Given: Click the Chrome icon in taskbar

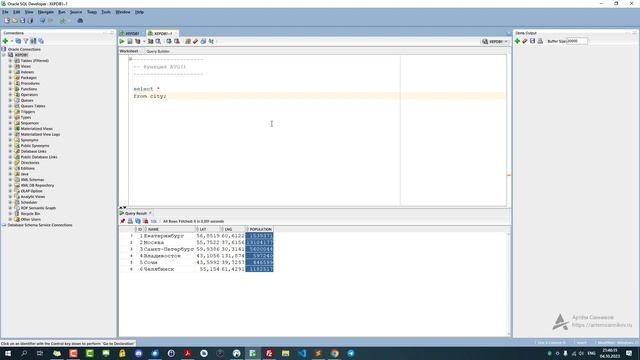Looking at the screenshot, I should coord(334,353).
